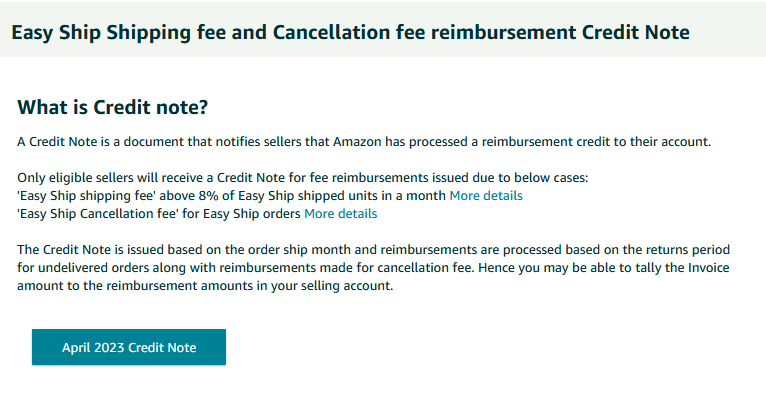Click the sentence defining a Credit Note document
This screenshot has height=416, width=766.
click(364, 142)
